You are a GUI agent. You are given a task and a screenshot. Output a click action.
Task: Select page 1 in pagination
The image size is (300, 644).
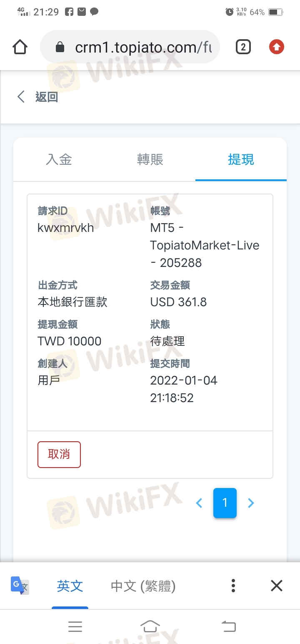tap(225, 503)
